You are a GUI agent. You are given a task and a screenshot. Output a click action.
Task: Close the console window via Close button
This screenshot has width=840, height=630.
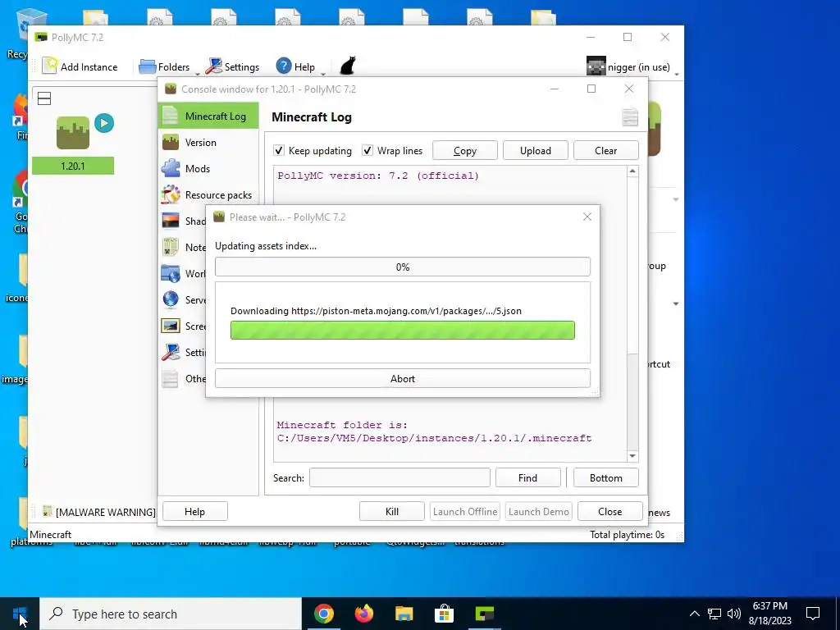coord(610,512)
